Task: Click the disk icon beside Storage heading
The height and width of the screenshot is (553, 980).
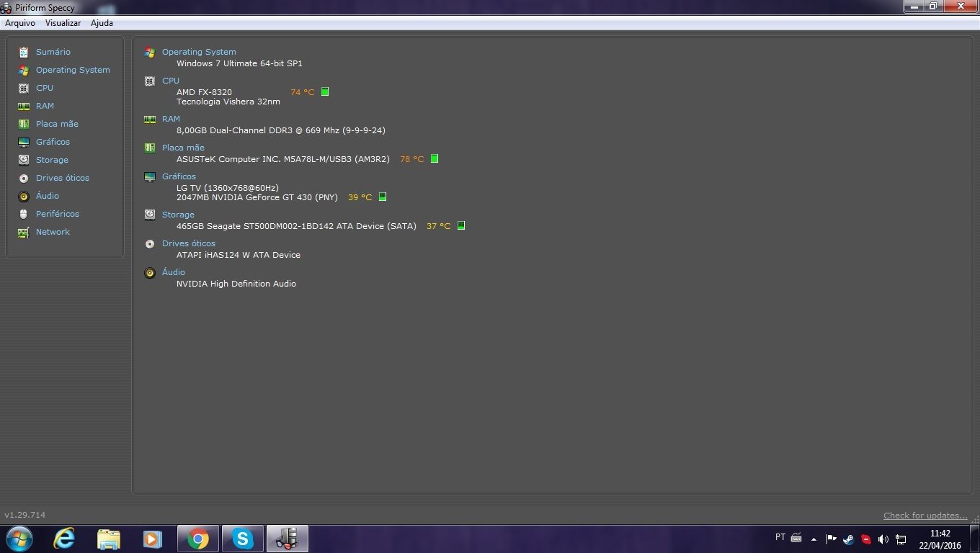Action: [150, 215]
